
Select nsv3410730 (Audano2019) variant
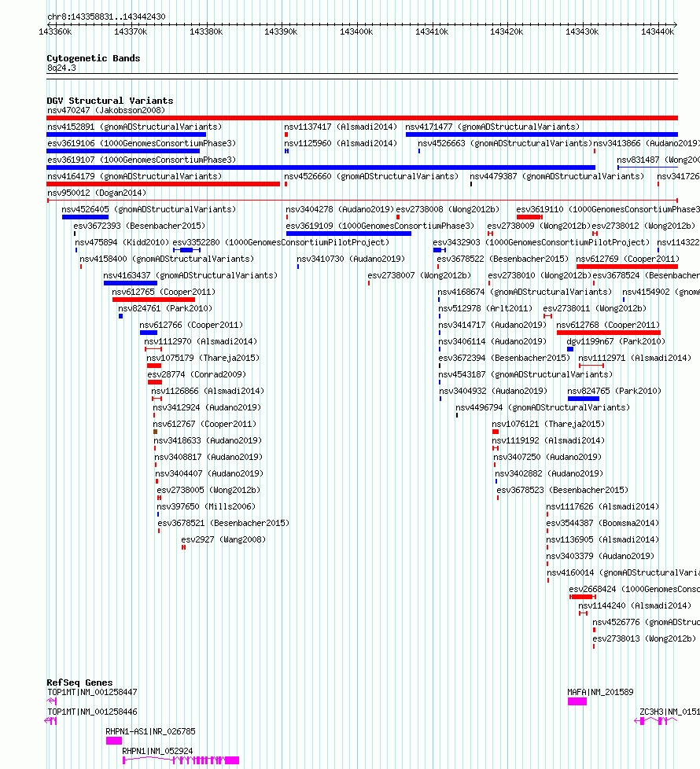coord(351,259)
